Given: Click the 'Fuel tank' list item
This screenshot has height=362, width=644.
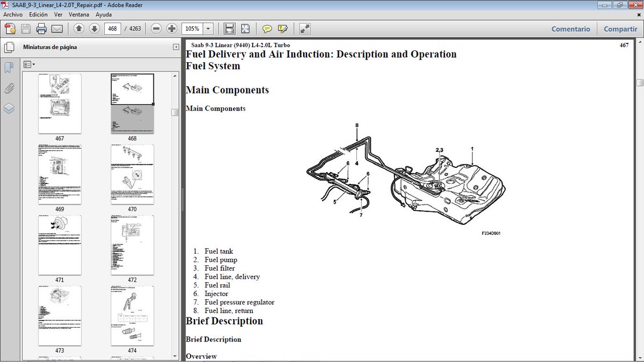Looking at the screenshot, I should point(218,251).
